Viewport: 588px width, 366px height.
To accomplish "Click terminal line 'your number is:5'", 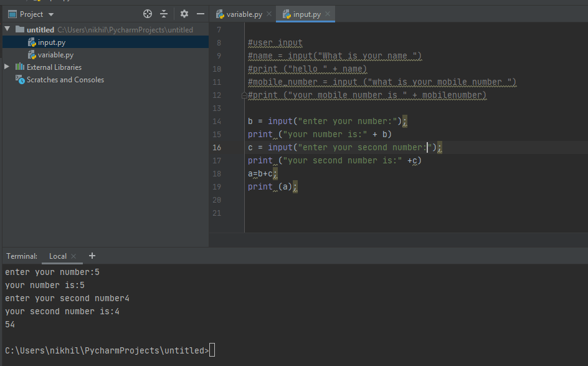I will pyautogui.click(x=45, y=286).
